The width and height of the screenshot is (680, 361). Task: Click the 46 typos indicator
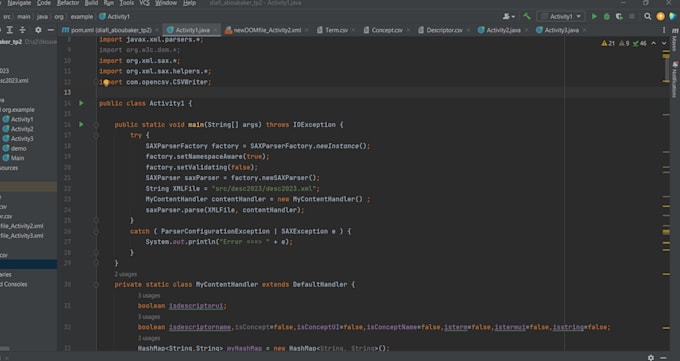(x=640, y=43)
